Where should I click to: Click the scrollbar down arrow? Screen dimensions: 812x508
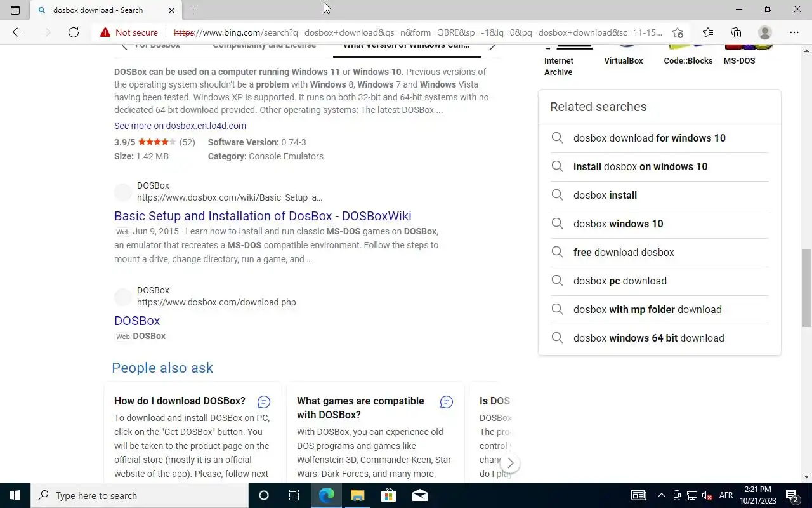point(806,477)
